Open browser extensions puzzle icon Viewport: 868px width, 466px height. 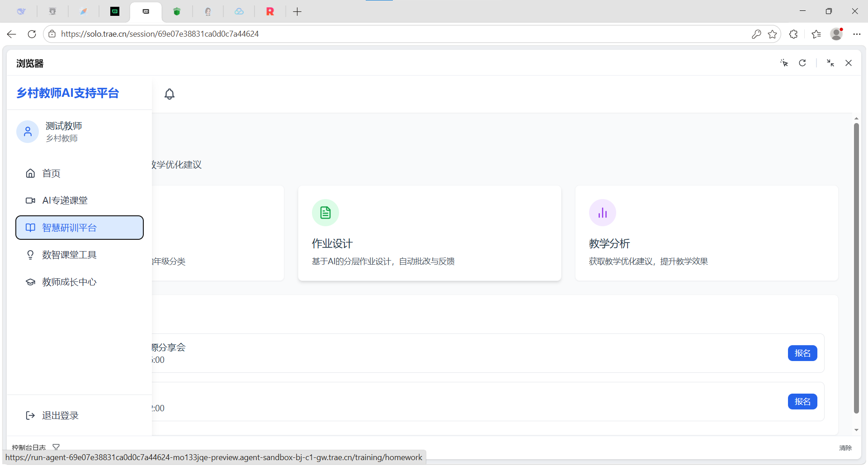(x=793, y=34)
